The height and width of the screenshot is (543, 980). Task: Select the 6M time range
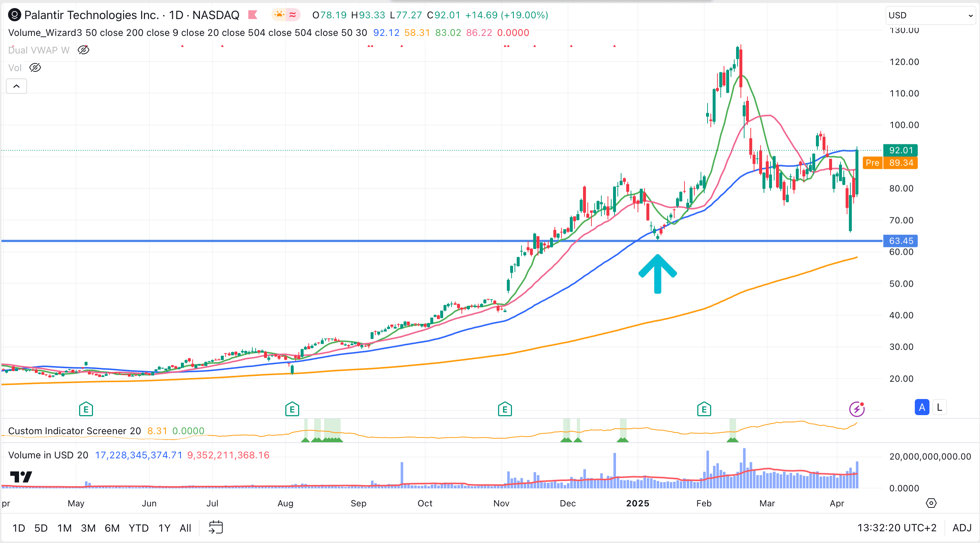point(112,528)
